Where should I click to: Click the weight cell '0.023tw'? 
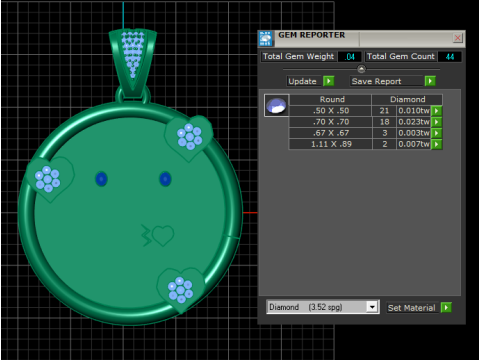(x=414, y=122)
